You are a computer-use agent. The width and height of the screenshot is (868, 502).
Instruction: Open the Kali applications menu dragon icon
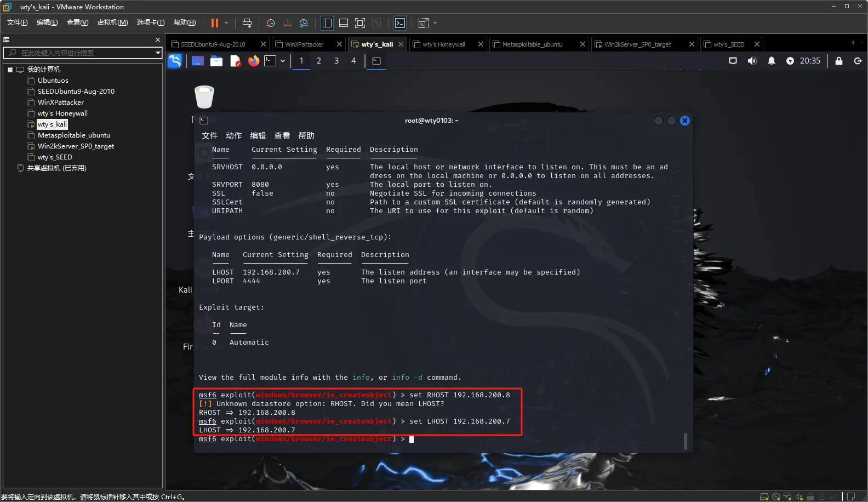(x=175, y=61)
